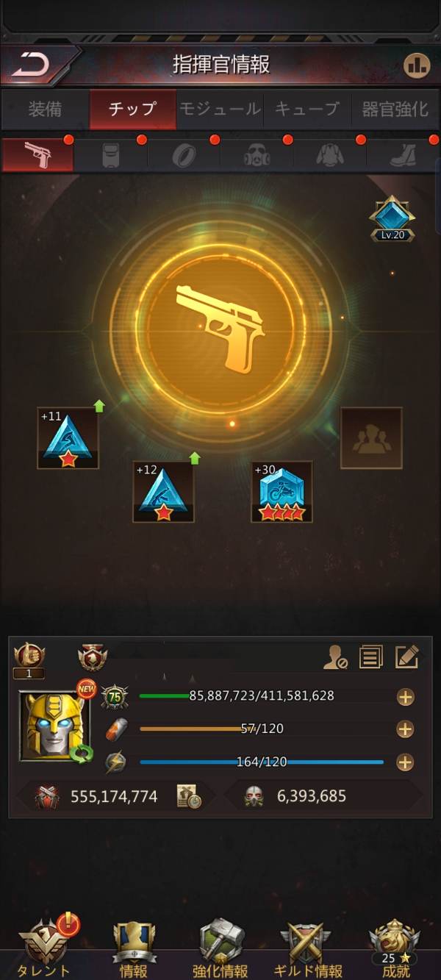441x980 pixels.
Task: Select the pistol weapon slot icon
Action: (37, 154)
